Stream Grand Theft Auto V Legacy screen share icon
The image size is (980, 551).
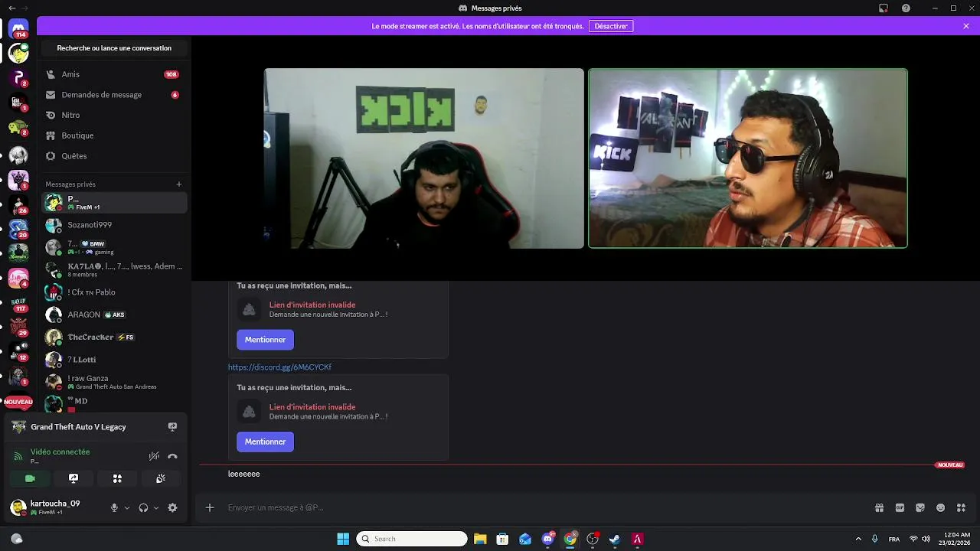tap(172, 427)
